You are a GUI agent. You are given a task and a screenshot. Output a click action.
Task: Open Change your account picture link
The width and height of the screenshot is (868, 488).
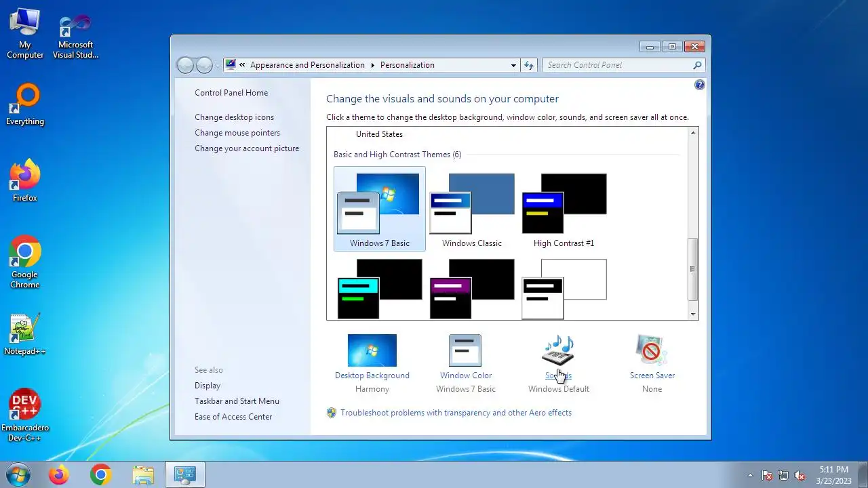point(247,148)
